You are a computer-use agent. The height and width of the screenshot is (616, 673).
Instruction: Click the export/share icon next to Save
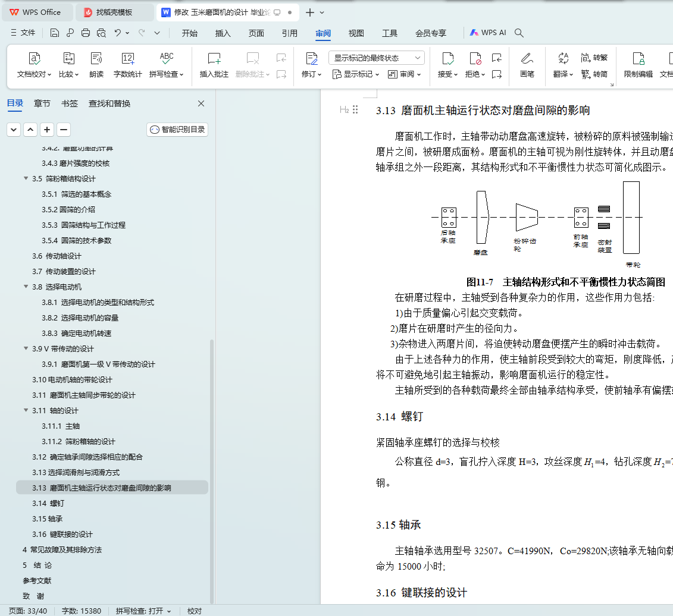tap(70, 33)
